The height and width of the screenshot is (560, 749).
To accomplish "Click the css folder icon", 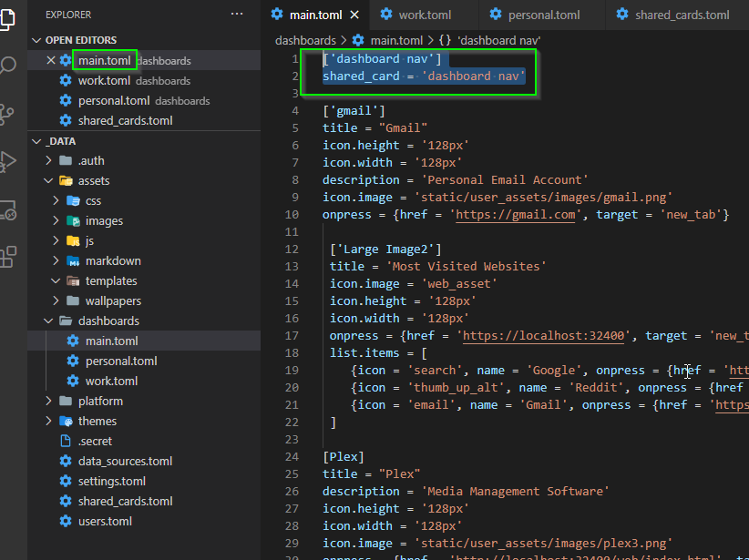I will [x=73, y=200].
